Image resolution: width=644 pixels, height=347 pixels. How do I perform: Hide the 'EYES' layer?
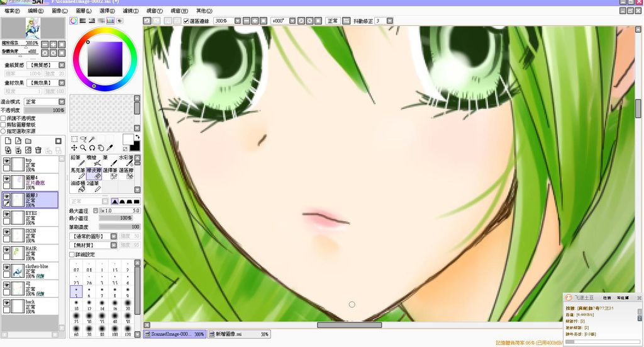coord(6,214)
